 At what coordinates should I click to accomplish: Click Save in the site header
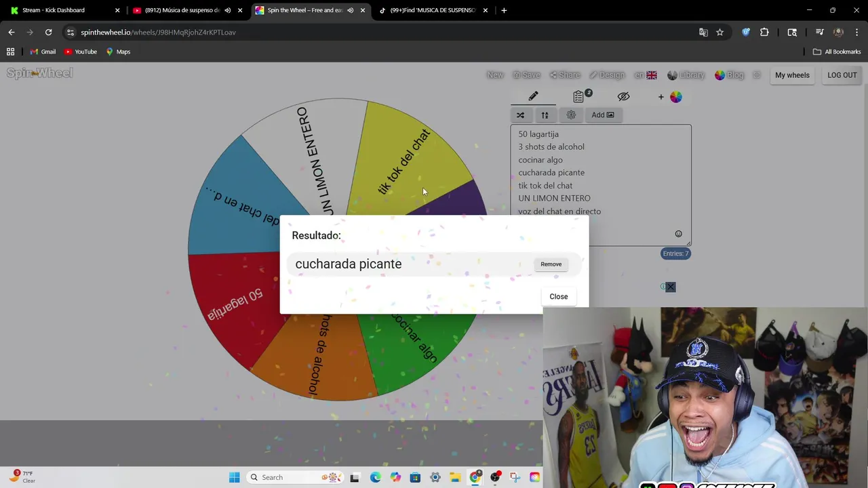click(x=527, y=75)
